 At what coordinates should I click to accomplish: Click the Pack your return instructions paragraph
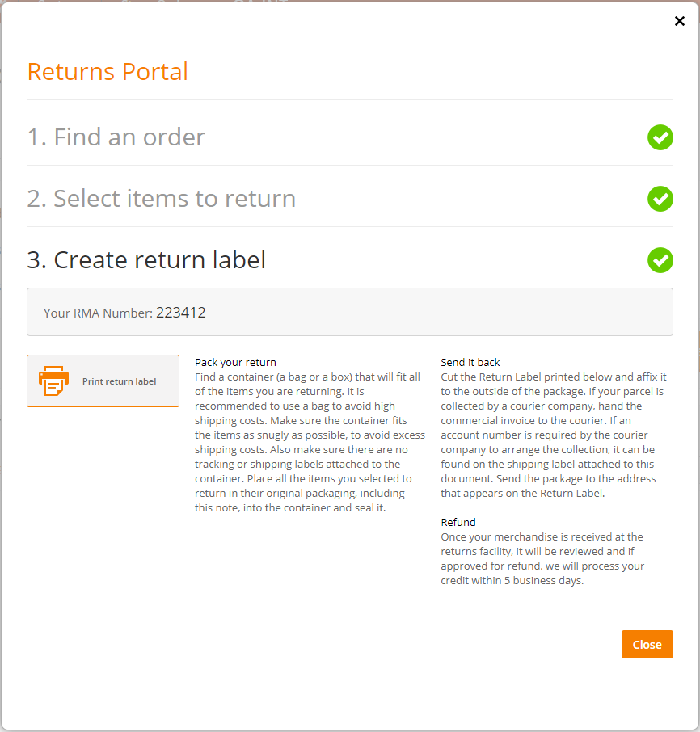(310, 442)
